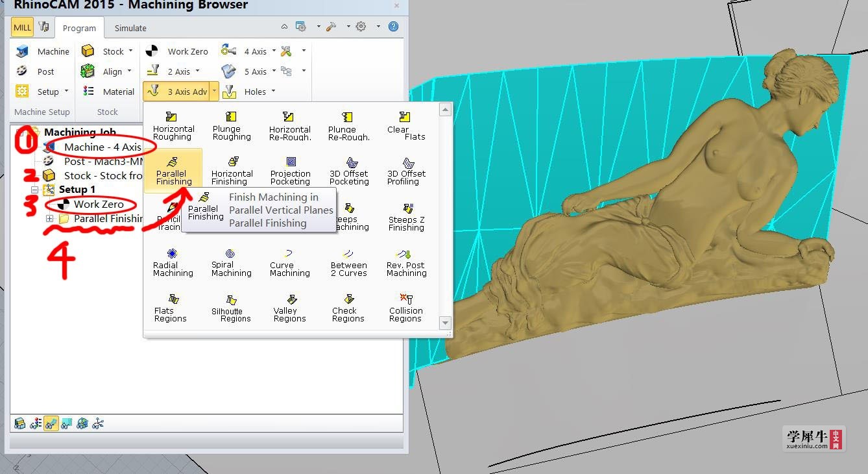Click the Machine button in ribbon
Image resolution: width=868 pixels, height=474 pixels.
[x=43, y=51]
